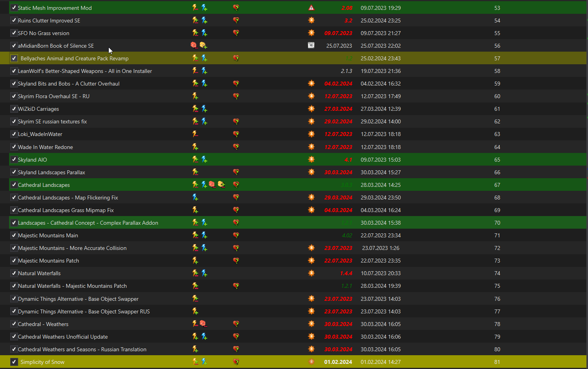Click the blue lightning icon on Cathedral Landscapes - Map Flickering Fix
This screenshot has width=588, height=369.
195,197
